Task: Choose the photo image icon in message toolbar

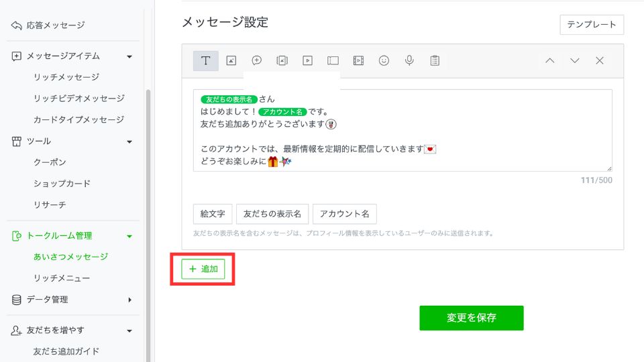Action: [231, 61]
